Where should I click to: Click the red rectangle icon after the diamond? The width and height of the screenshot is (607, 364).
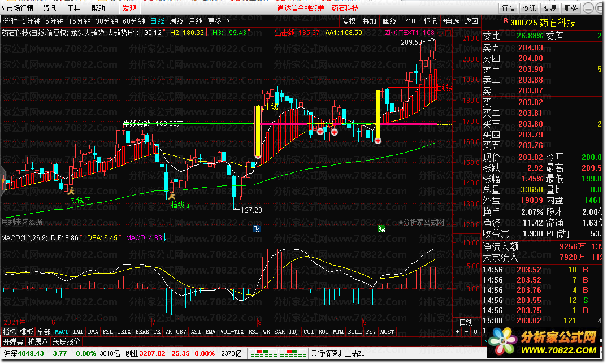pos(448,33)
